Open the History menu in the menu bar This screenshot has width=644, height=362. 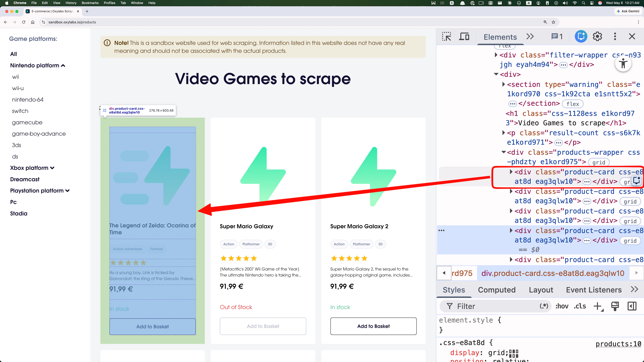(71, 3)
